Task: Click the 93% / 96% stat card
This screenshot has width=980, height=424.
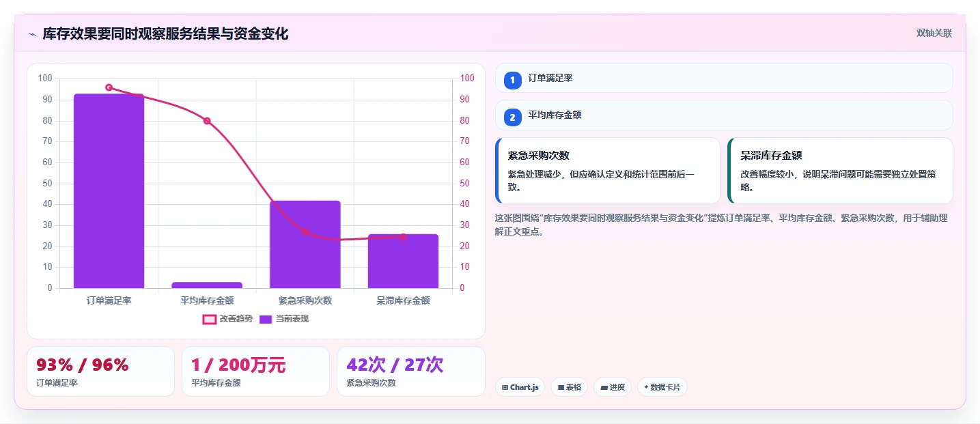Action: click(101, 371)
